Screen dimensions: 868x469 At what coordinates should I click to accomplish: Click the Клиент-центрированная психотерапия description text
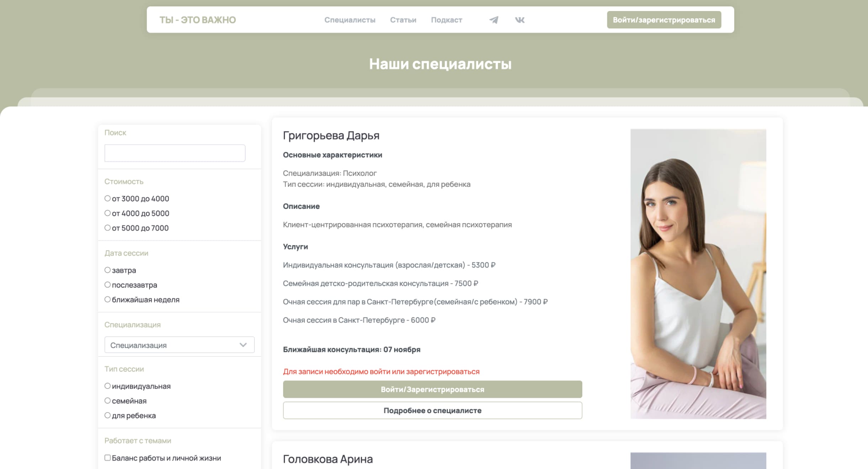click(x=397, y=225)
